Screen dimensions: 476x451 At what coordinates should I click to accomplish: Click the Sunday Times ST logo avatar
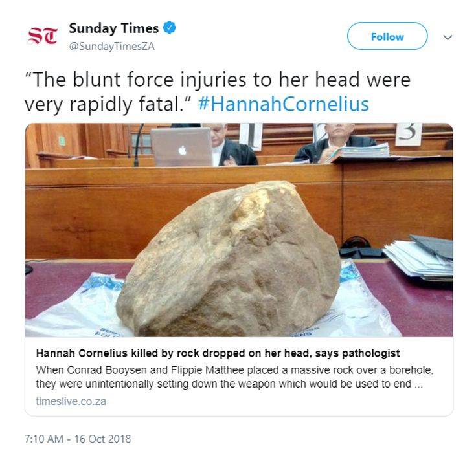click(x=43, y=36)
